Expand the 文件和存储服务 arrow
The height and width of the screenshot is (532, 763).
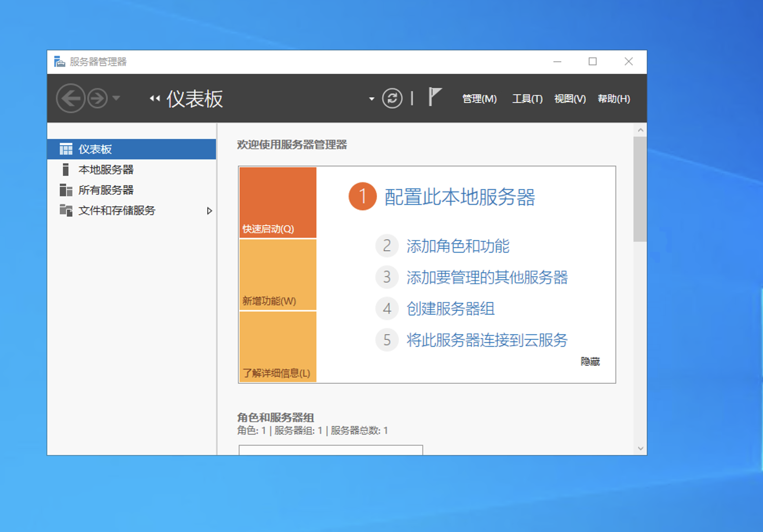(x=209, y=211)
